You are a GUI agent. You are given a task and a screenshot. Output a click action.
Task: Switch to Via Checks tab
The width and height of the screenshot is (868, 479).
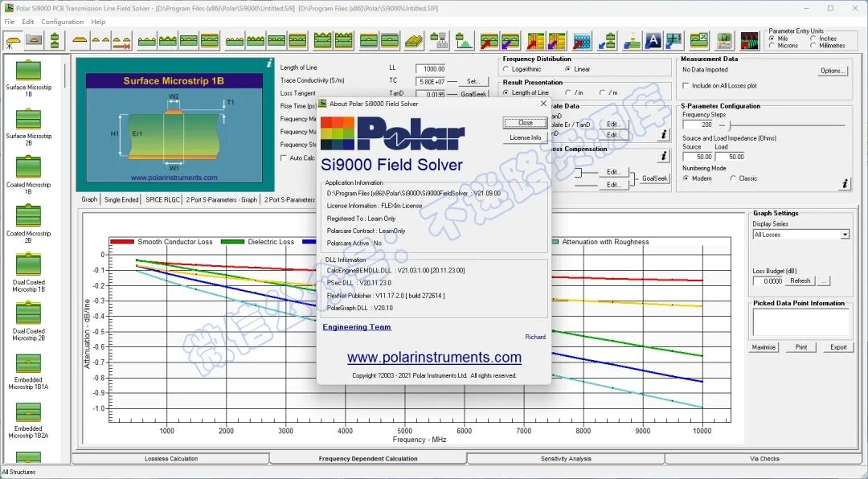(x=764, y=459)
